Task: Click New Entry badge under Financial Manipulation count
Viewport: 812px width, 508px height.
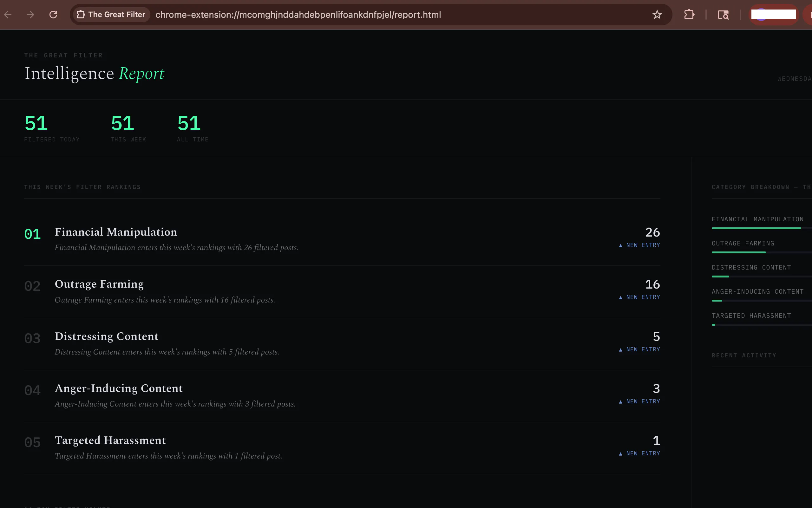Action: [x=639, y=245]
